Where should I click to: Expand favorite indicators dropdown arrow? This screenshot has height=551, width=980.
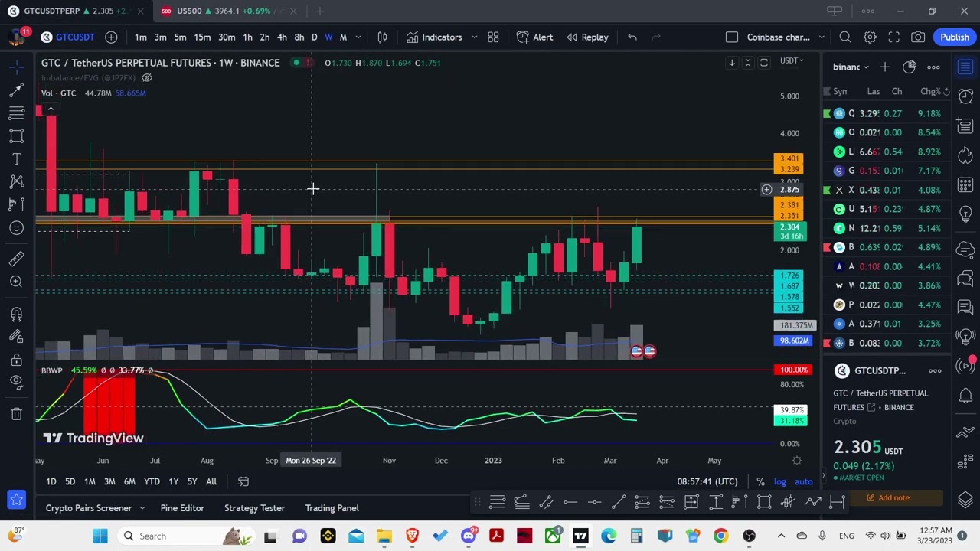click(474, 37)
